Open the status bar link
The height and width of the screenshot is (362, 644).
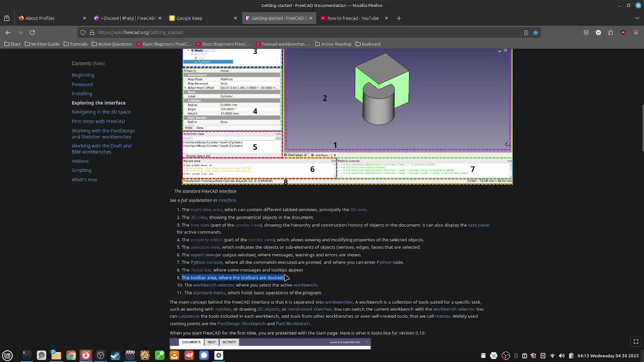coord(201,270)
